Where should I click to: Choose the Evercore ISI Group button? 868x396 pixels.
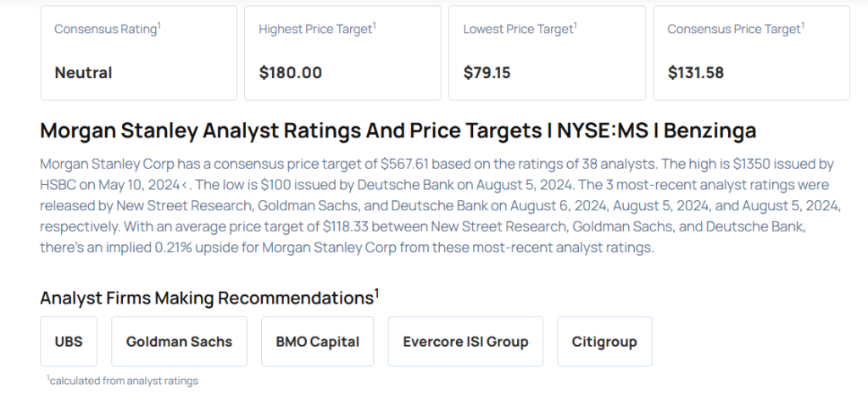point(465,342)
